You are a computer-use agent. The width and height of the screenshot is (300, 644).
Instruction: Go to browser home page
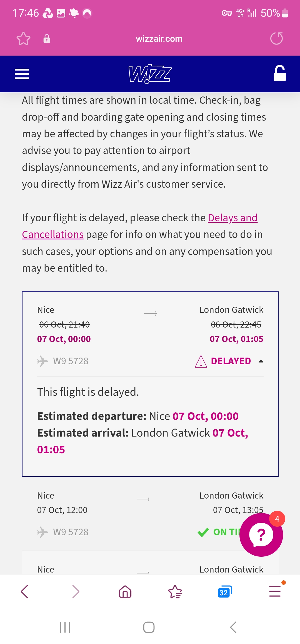click(125, 591)
